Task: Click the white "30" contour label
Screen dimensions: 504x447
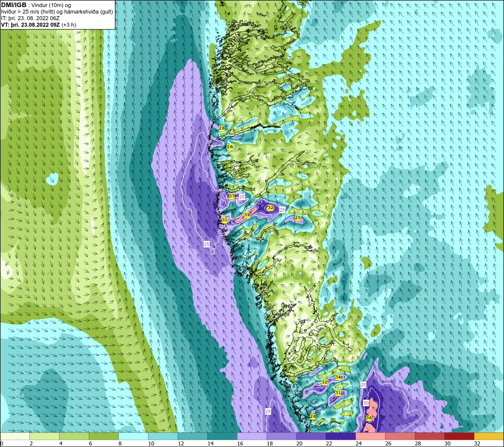Action: point(366,403)
